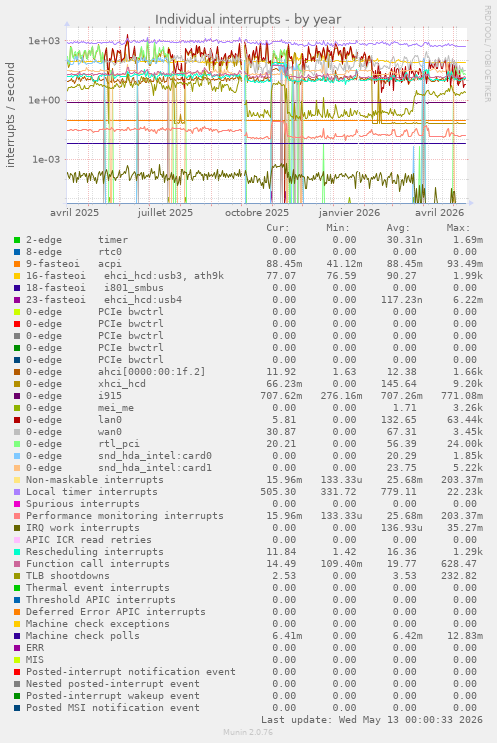497x743 pixels.
Task: Click the Machine check exceptions label
Action: point(98,624)
